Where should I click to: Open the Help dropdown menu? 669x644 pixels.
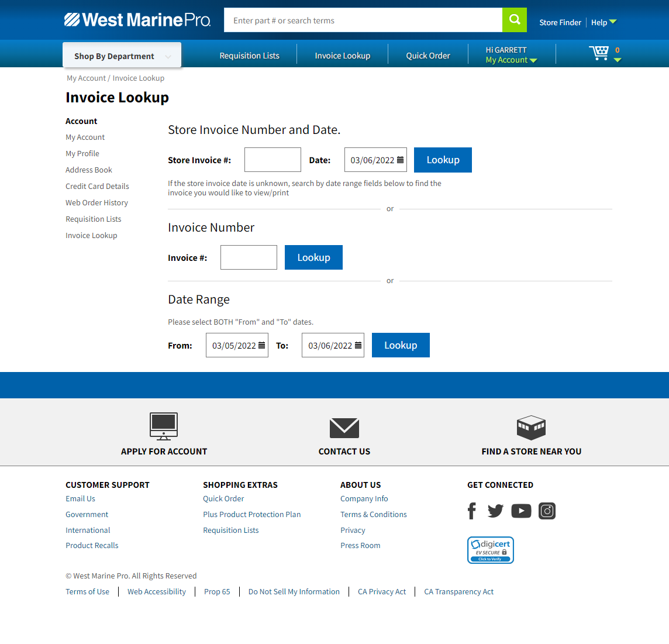604,22
